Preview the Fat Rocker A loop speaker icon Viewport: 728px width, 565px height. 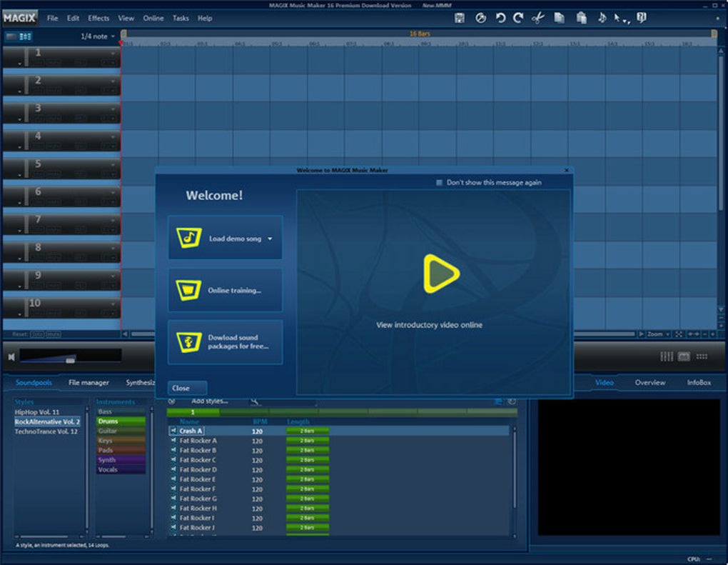coord(173,441)
